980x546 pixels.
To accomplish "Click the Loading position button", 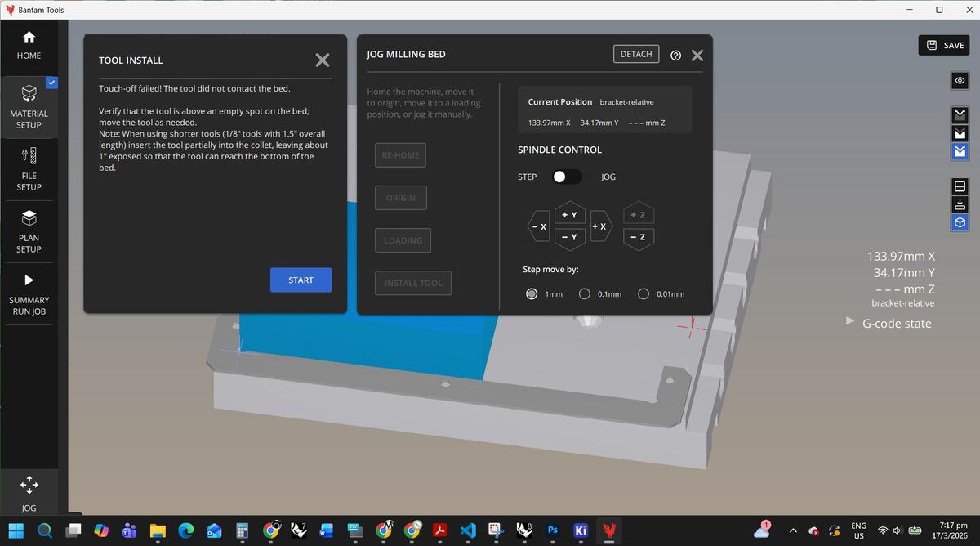I will tap(403, 240).
